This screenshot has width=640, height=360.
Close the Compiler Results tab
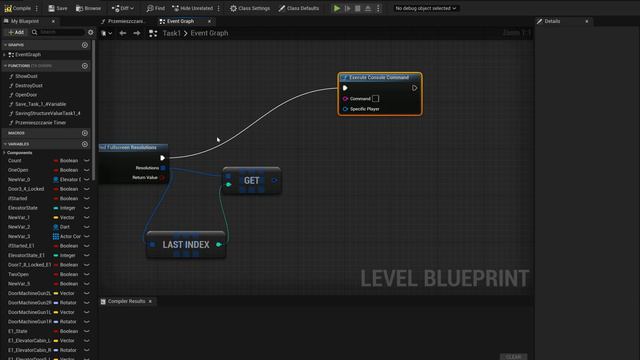[150, 301]
